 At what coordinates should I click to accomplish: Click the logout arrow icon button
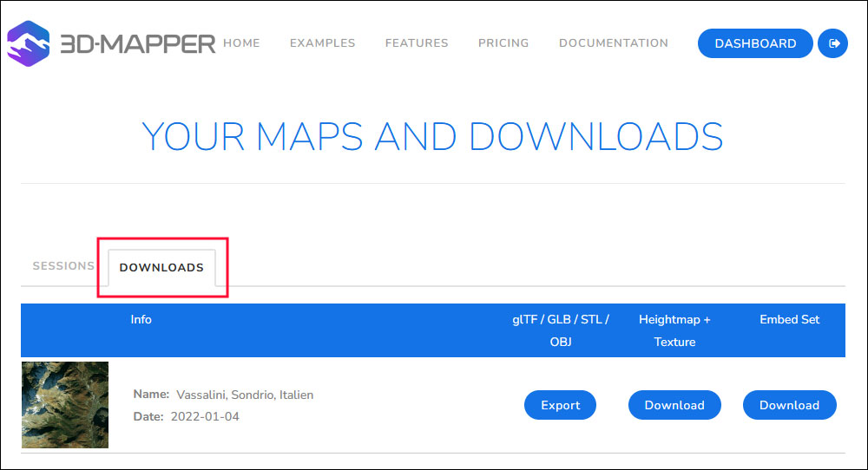pyautogui.click(x=833, y=43)
